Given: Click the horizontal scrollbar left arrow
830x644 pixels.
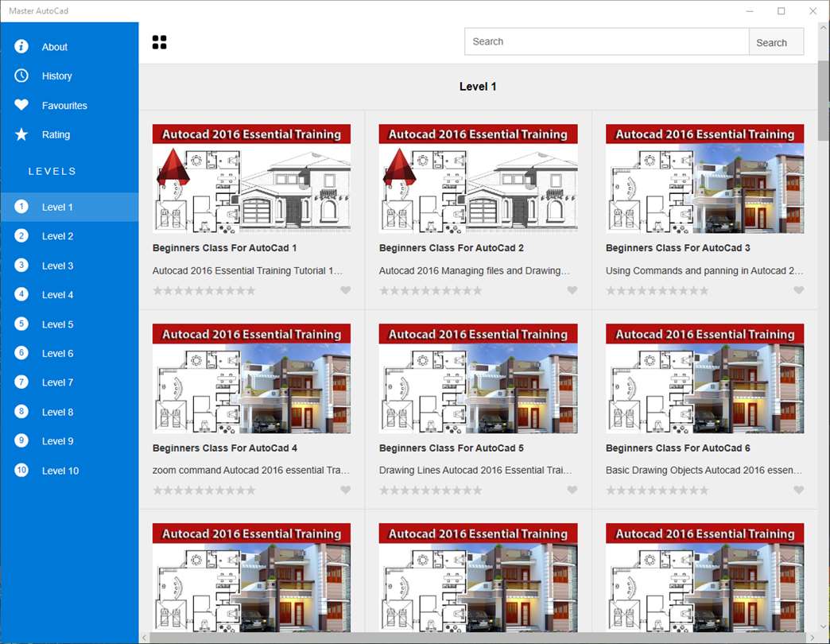Looking at the screenshot, I should point(145,638).
